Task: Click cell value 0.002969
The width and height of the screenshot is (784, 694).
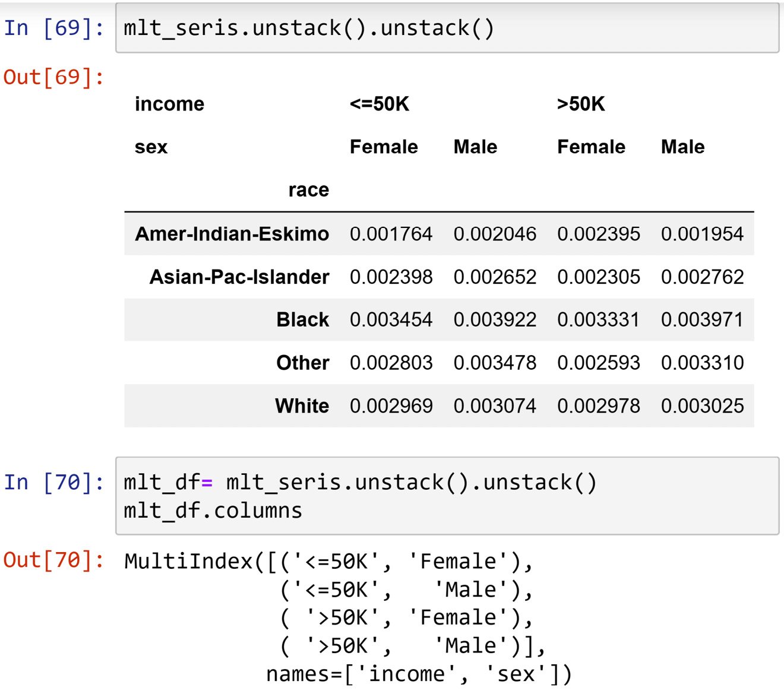Action: 391,405
